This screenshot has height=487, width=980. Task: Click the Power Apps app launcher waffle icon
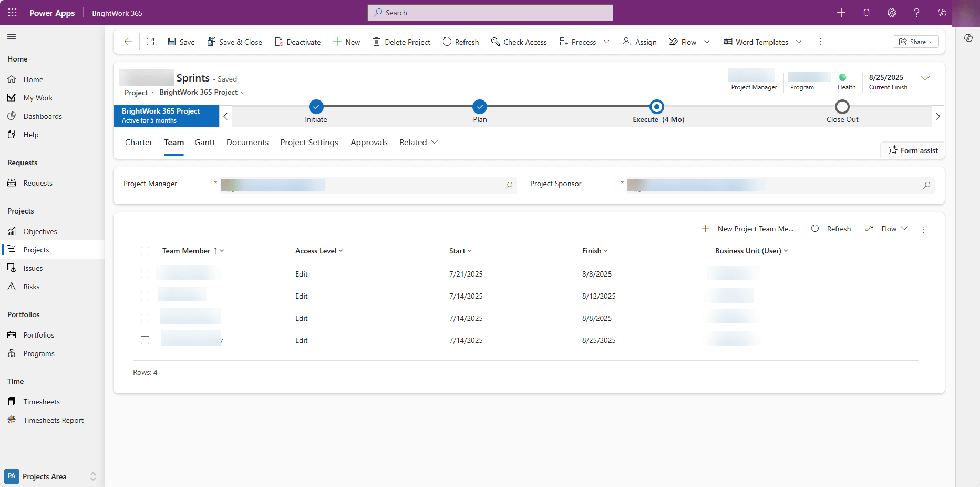13,13
